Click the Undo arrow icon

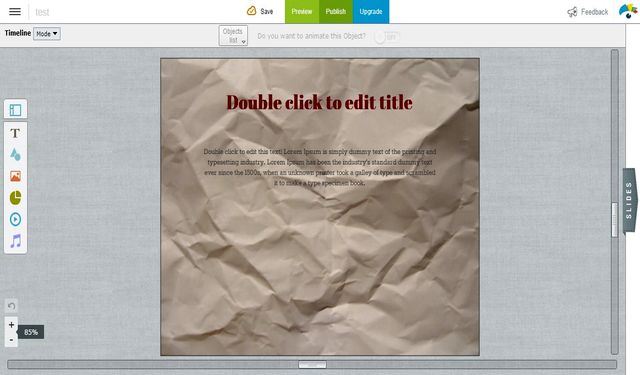tap(11, 306)
